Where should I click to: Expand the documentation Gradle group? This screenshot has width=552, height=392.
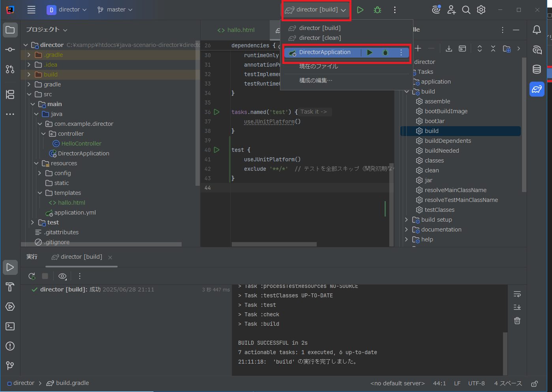406,230
